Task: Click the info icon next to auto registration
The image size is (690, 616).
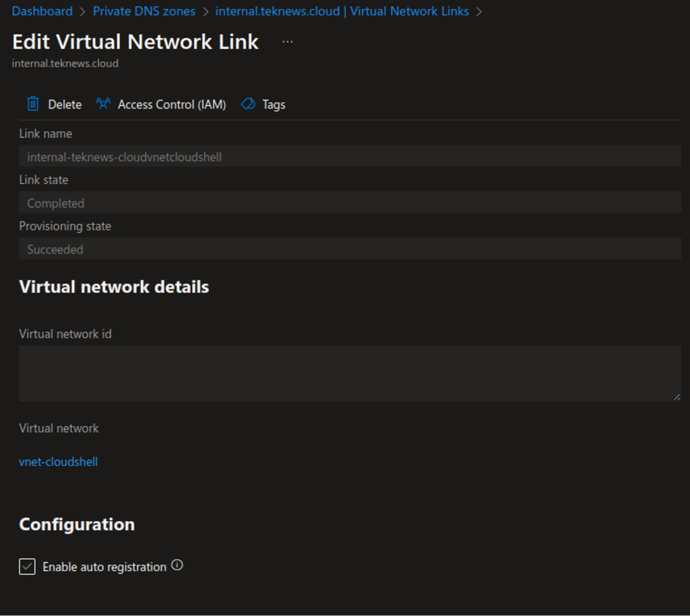Action: pyautogui.click(x=177, y=566)
